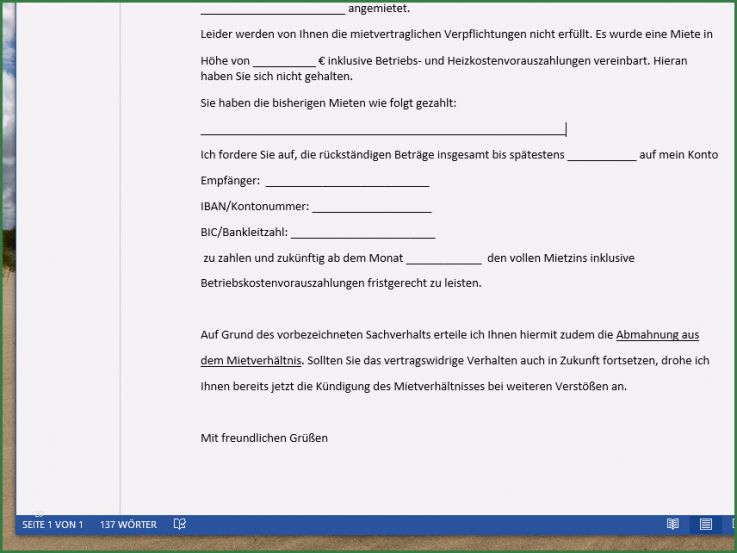This screenshot has height=553, width=737.
Task: Click the blank deadline field before 'auf mein Konto'
Action: 600,155
